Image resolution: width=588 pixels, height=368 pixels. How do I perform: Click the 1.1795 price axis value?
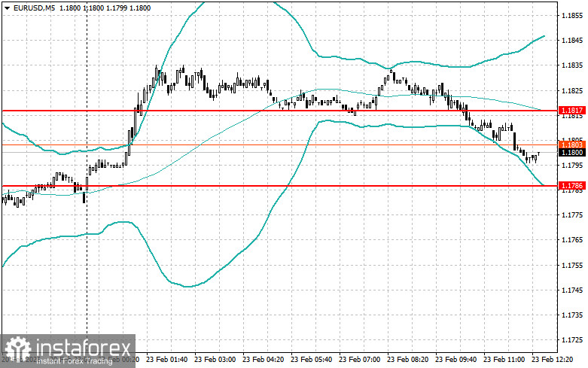572,166
